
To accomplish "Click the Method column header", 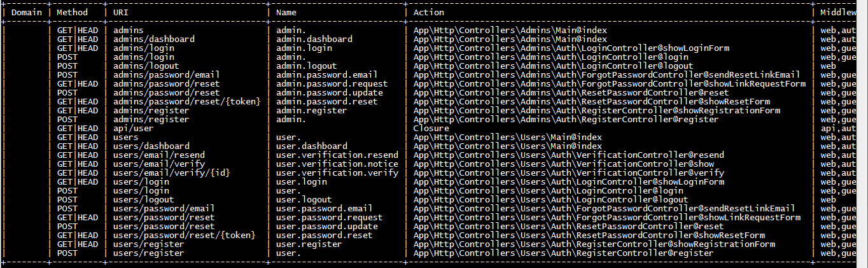I will [73, 12].
